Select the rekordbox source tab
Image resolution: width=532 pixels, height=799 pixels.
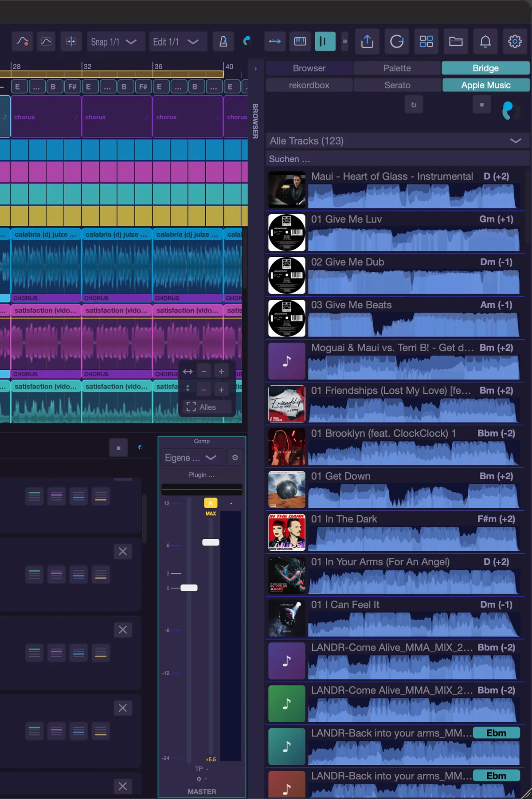tap(309, 85)
